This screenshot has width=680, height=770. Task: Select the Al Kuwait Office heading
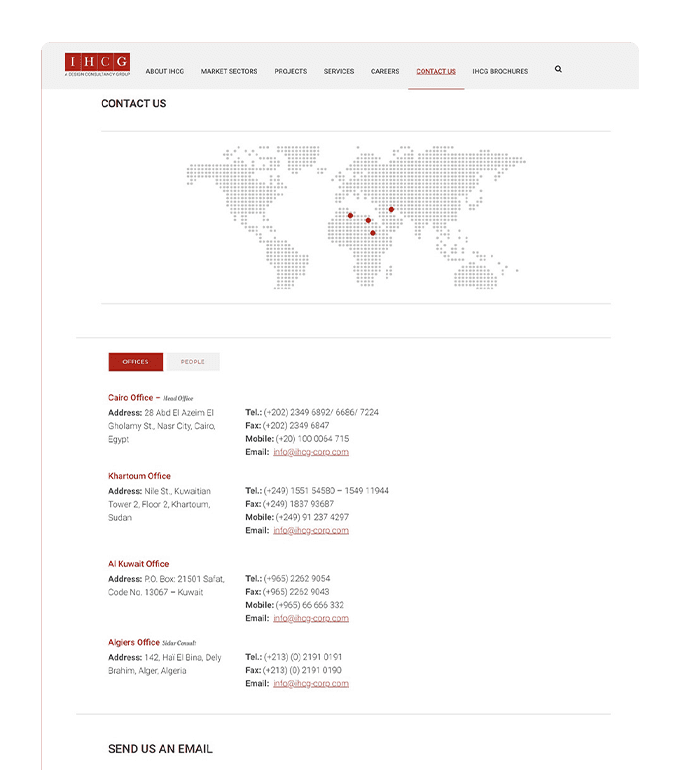coord(138,564)
